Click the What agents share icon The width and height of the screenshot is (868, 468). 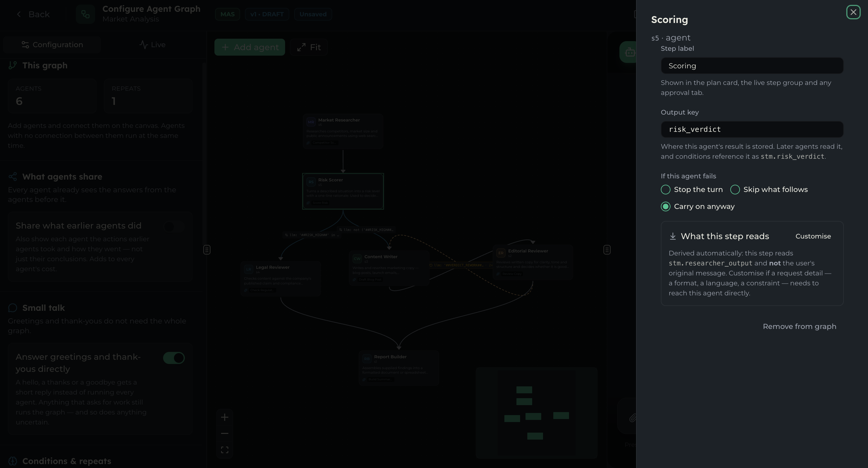coord(13,177)
